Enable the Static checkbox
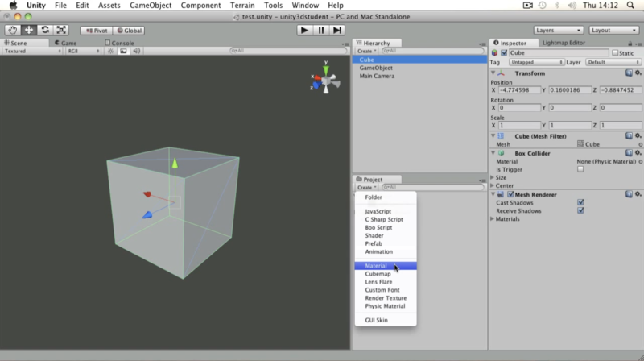644x361 pixels. click(615, 52)
